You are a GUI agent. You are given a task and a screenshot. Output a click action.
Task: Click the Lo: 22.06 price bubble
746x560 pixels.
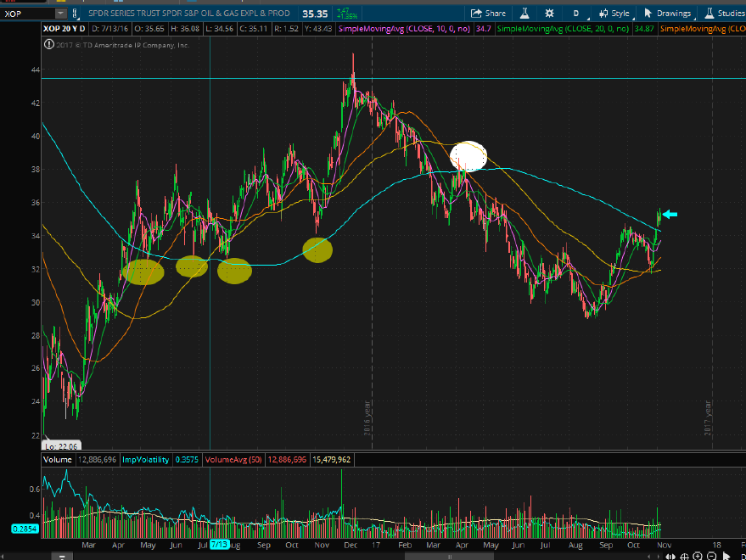pos(61,445)
